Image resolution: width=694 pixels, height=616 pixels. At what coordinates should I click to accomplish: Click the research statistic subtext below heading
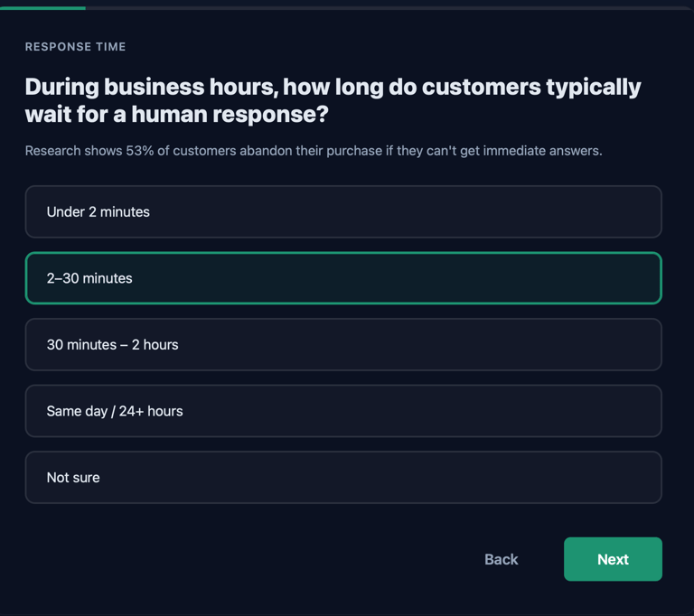click(313, 151)
